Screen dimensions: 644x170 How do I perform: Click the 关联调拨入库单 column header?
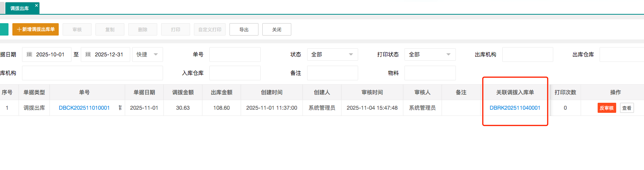515,92
